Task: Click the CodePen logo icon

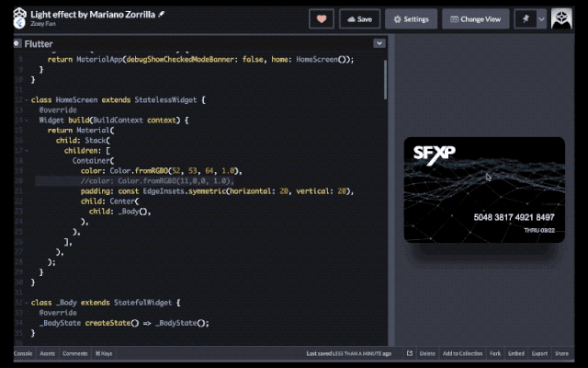Action: pyautogui.click(x=19, y=18)
